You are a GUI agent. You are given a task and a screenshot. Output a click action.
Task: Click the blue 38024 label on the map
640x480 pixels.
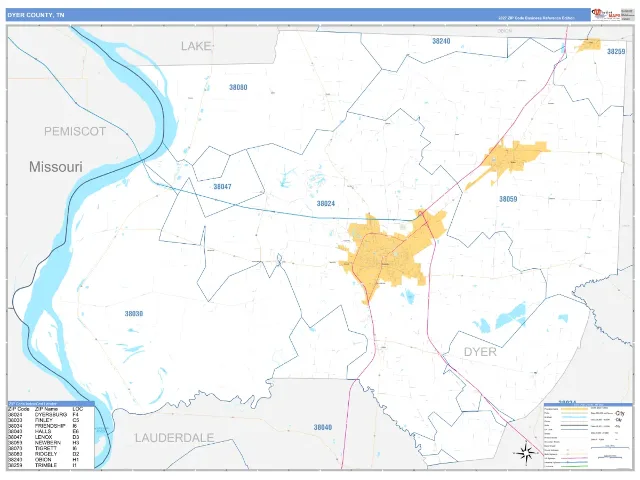click(326, 204)
